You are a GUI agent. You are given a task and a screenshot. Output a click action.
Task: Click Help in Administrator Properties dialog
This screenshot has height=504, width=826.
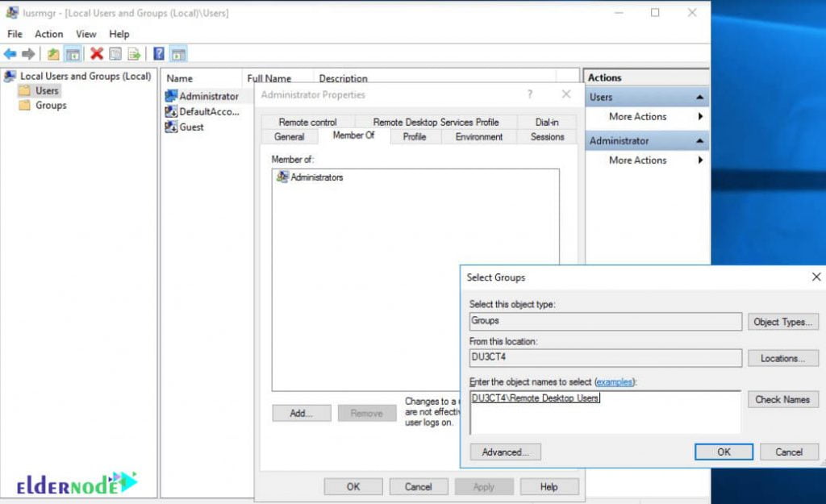click(549, 486)
